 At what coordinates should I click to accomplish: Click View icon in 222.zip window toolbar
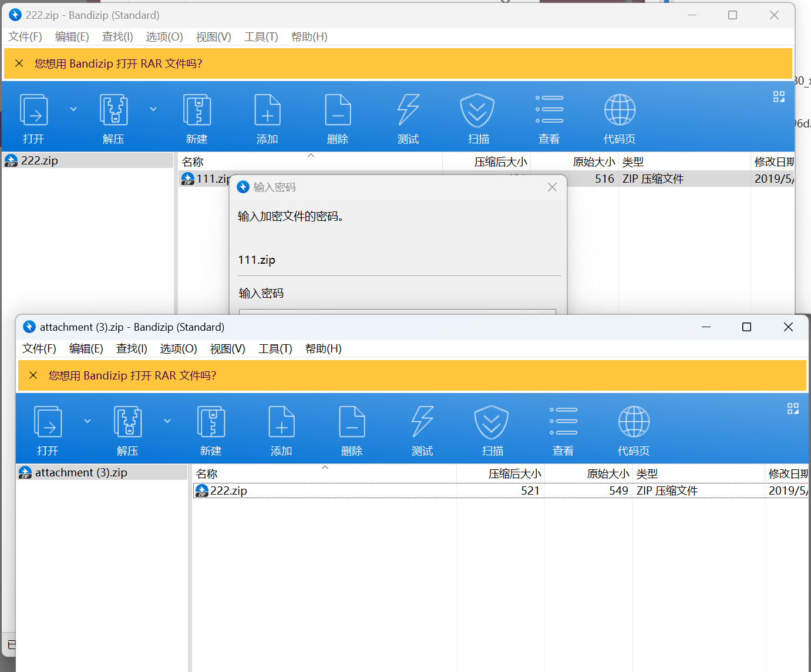pyautogui.click(x=549, y=109)
